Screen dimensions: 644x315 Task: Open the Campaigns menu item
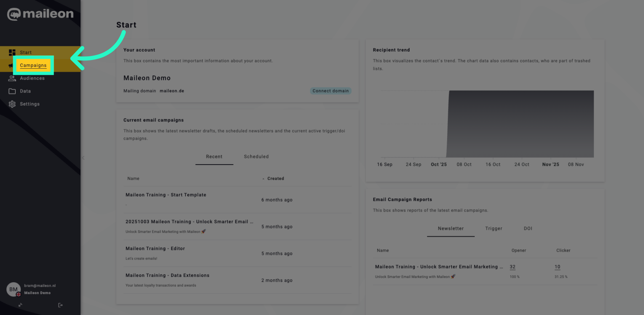tap(33, 65)
